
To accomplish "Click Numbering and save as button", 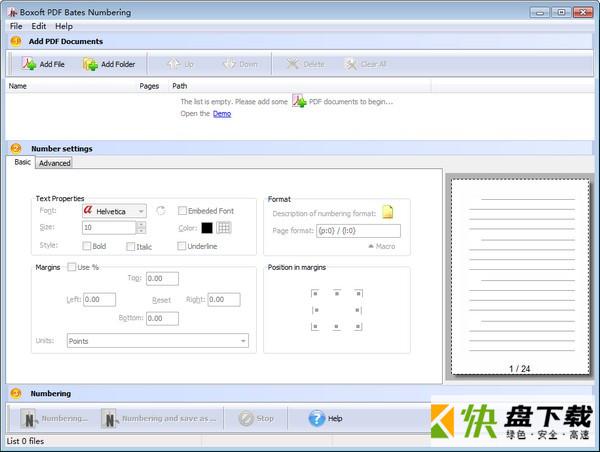I will click(159, 419).
